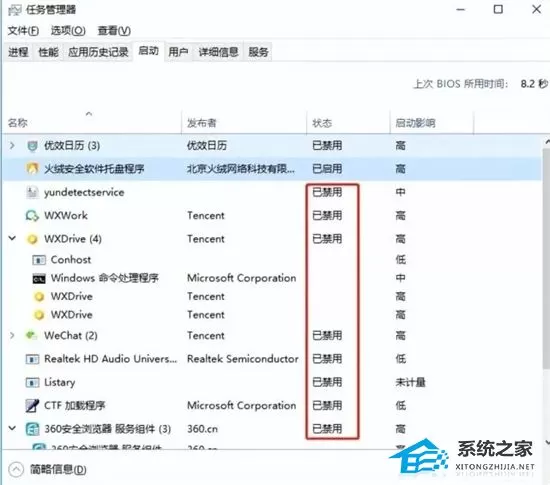The height and width of the screenshot is (485, 550).
Task: Open the 文件(F) menu
Action: [23, 31]
